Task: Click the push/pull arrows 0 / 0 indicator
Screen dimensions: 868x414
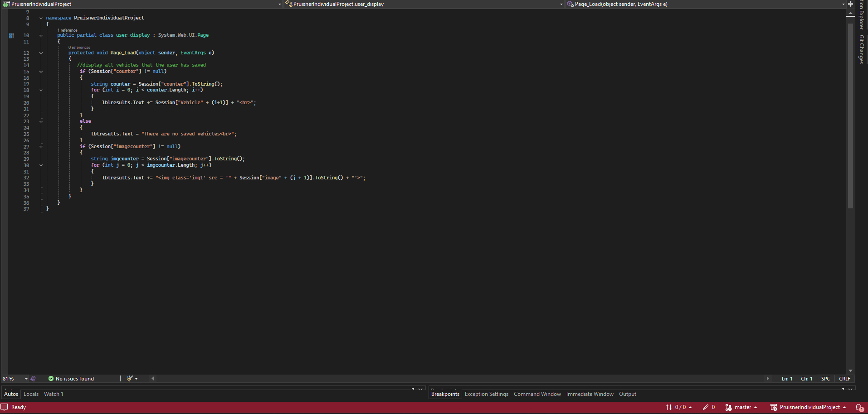Action: coord(679,407)
